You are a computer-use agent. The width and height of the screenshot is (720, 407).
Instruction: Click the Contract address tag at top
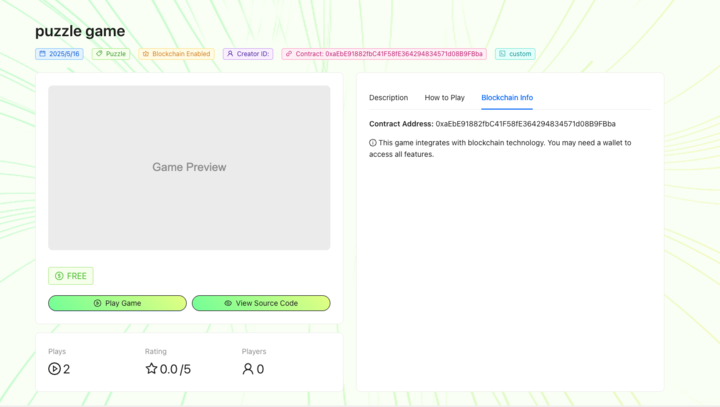tap(384, 54)
